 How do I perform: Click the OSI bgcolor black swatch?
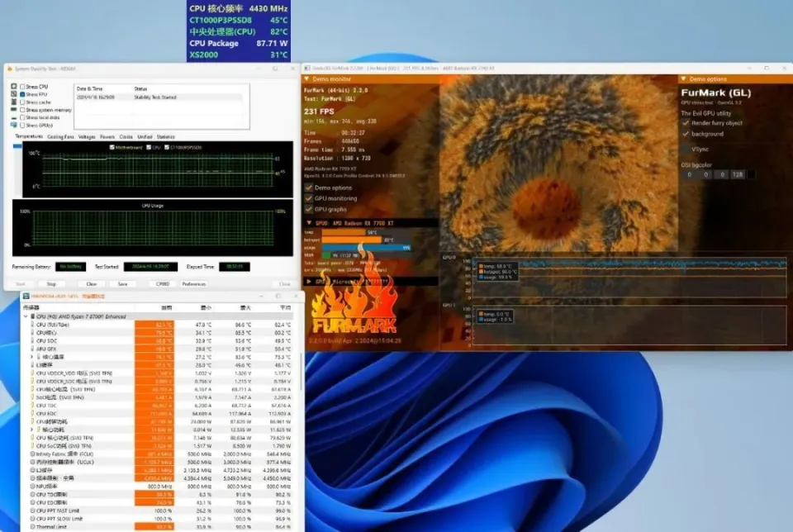pos(751,174)
